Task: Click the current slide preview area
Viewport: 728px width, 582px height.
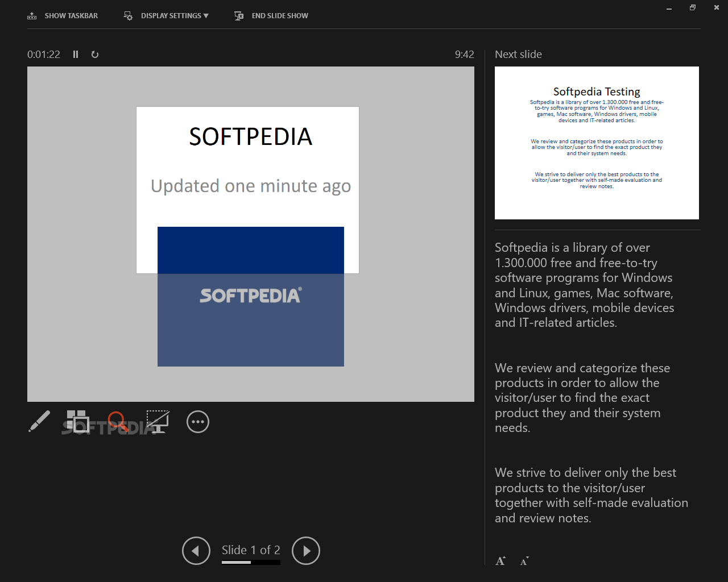Action: [x=251, y=234]
